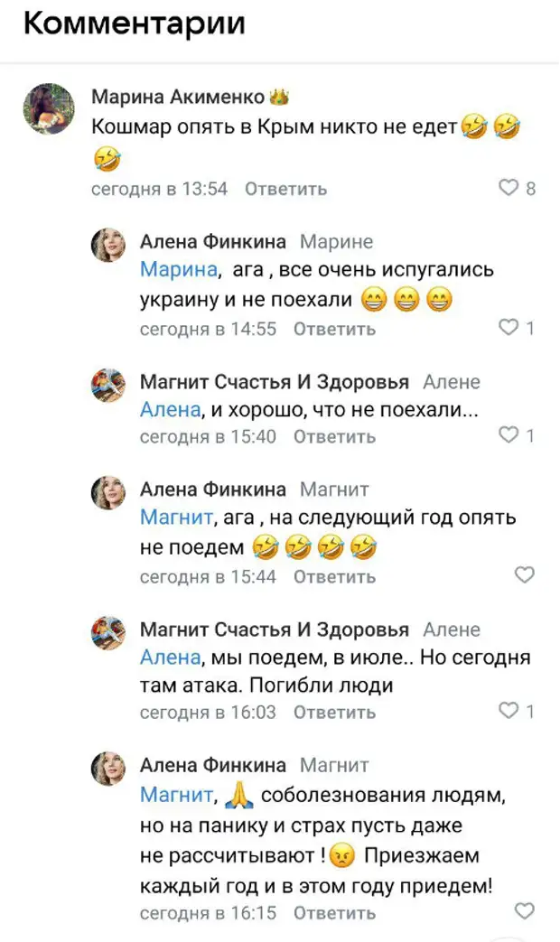Viewport: 560px width, 942px height.
Task: Like the comment posted at 14:55
Action: pyautogui.click(x=510, y=329)
